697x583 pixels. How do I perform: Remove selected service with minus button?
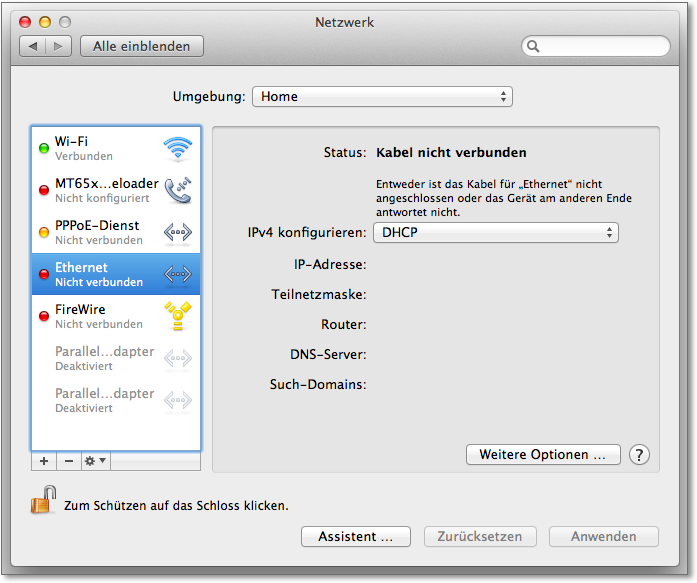[69, 462]
